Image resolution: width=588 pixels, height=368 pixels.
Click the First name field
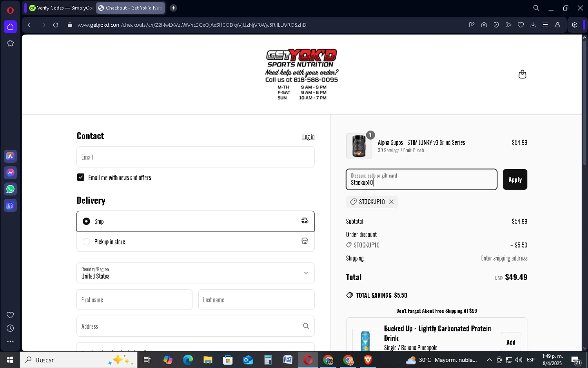tap(134, 300)
